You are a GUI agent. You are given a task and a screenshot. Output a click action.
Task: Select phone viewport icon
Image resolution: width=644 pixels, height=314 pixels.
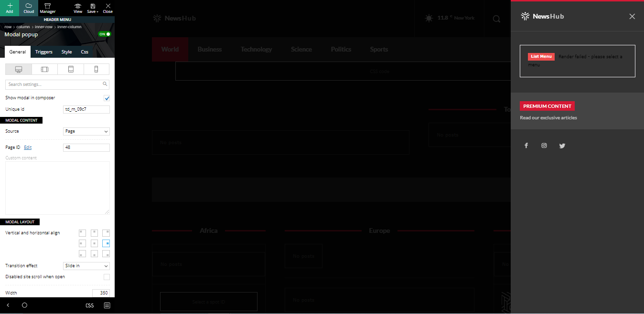coord(97,69)
